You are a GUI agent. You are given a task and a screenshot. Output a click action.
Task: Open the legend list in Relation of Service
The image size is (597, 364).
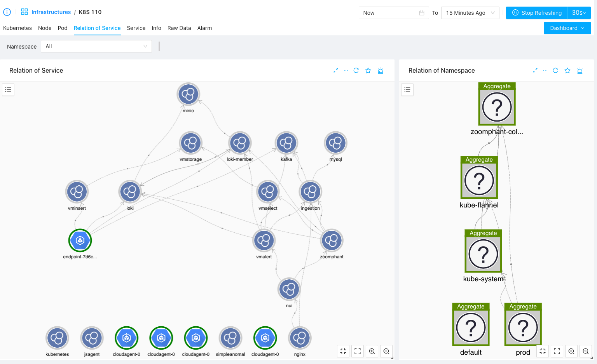click(8, 90)
